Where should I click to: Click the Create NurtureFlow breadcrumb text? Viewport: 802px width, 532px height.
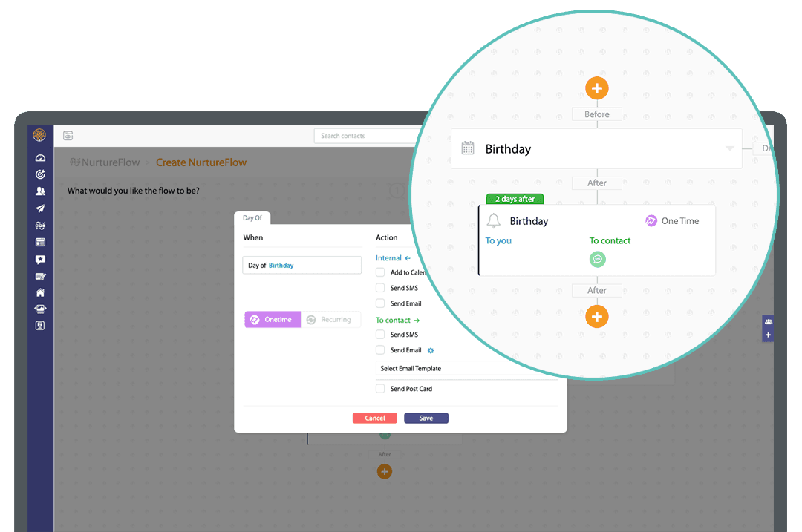pos(201,162)
